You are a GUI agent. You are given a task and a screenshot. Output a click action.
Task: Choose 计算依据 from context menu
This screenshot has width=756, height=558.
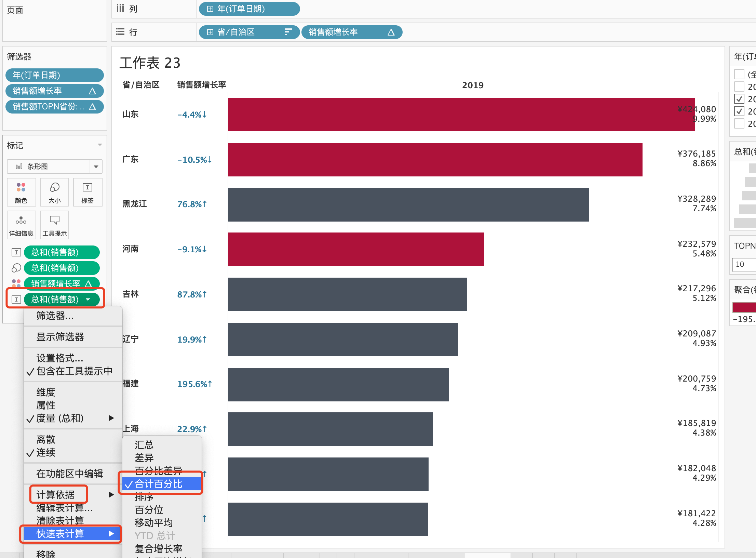coord(55,494)
